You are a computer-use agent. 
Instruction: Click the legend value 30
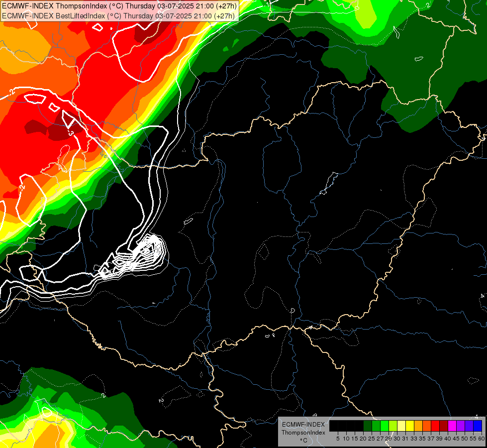(x=397, y=439)
